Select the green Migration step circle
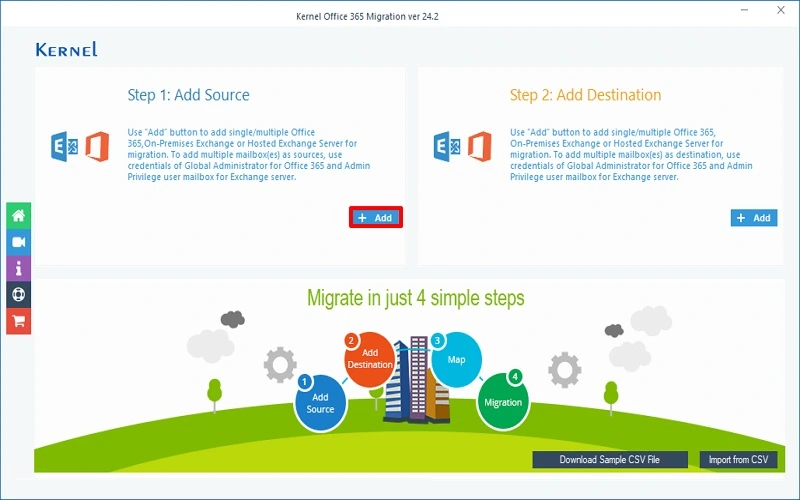 point(502,402)
